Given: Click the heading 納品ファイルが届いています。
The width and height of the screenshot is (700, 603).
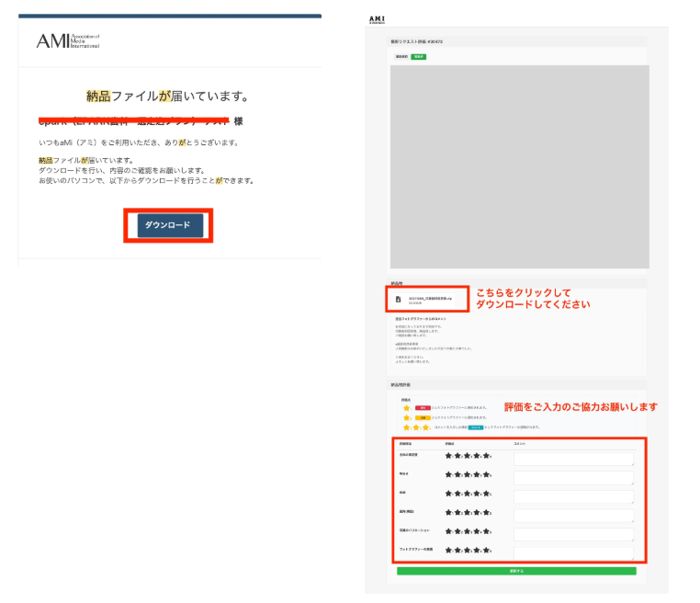Looking at the screenshot, I should 167,96.
